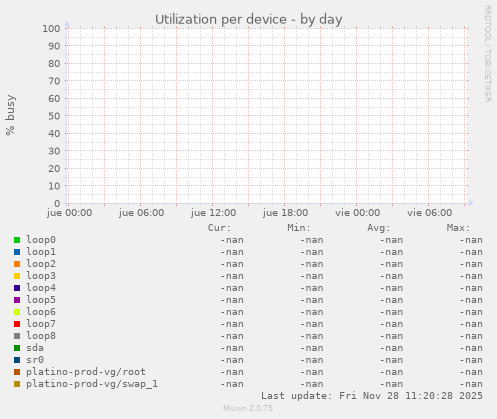Select the loop2 legend label

[x=41, y=264]
